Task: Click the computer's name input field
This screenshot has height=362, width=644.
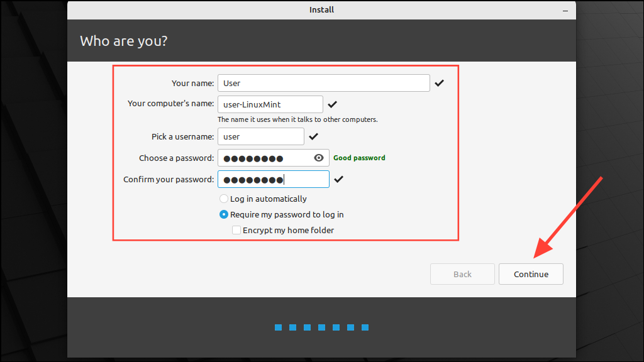Action: point(270,104)
